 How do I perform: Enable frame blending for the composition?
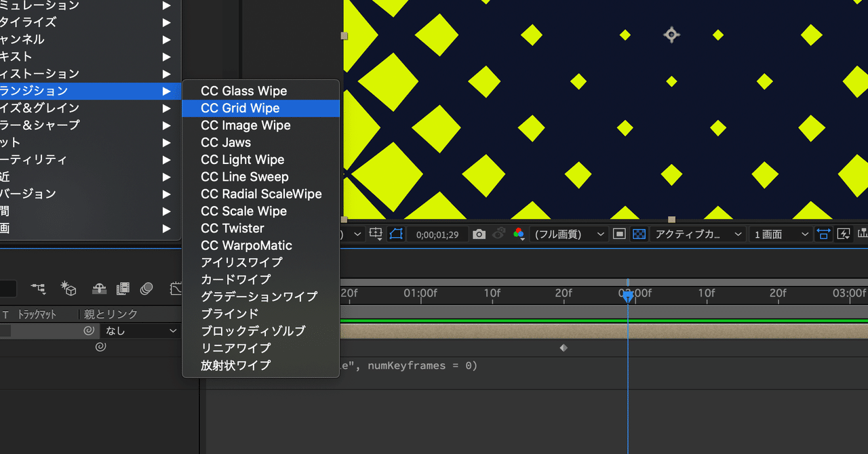(122, 289)
